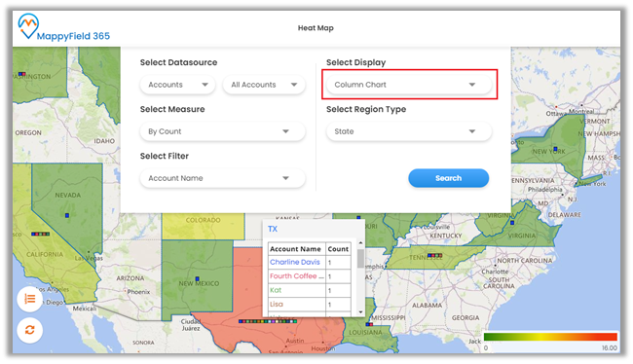Viewport: 633px width, 364px height.
Task: Open the Kat account link
Action: [x=276, y=290]
